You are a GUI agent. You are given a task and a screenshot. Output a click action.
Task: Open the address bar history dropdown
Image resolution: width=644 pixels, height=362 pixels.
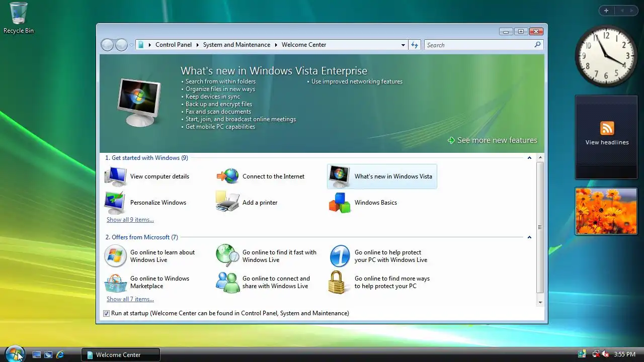tap(403, 45)
